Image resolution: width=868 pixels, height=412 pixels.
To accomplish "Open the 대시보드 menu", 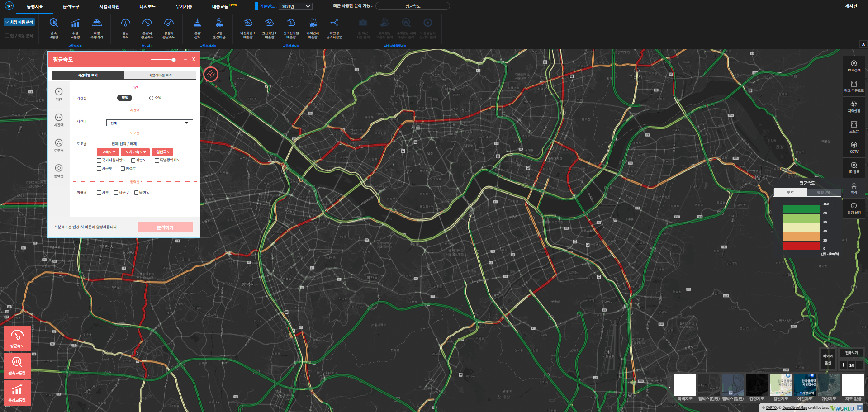I will click(x=147, y=6).
